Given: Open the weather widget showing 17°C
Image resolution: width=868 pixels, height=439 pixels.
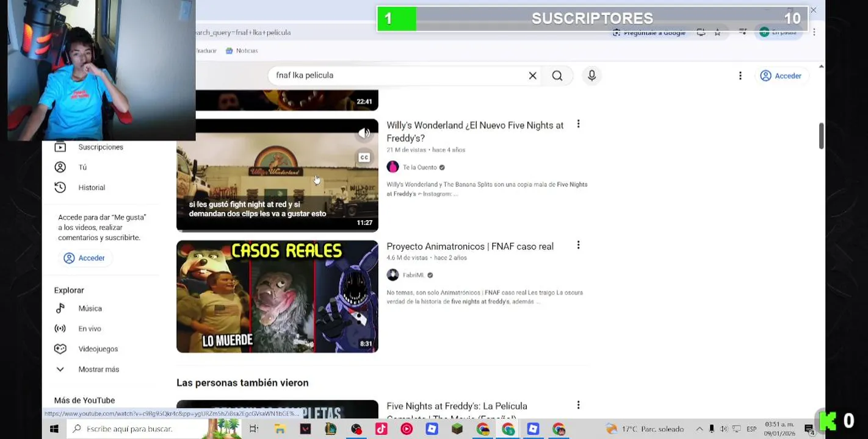Looking at the screenshot, I should click(x=645, y=429).
